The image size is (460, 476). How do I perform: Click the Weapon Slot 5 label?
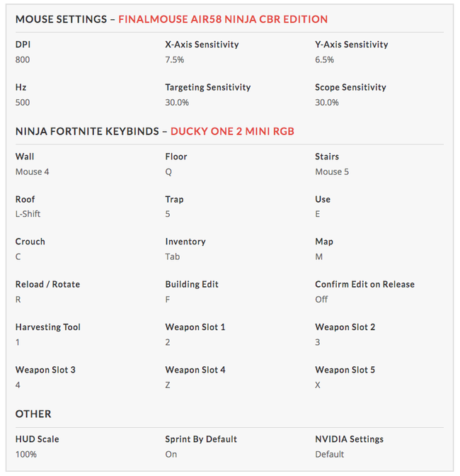(x=345, y=370)
